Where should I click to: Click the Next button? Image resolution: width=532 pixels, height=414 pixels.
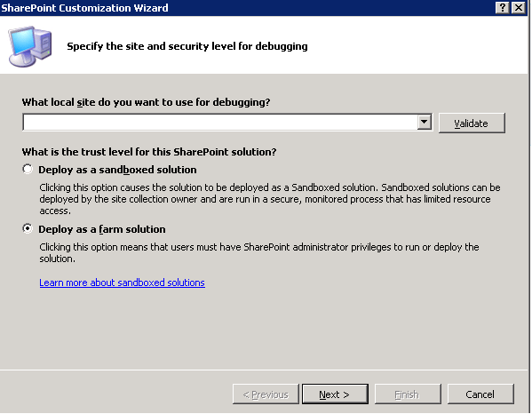click(x=335, y=394)
